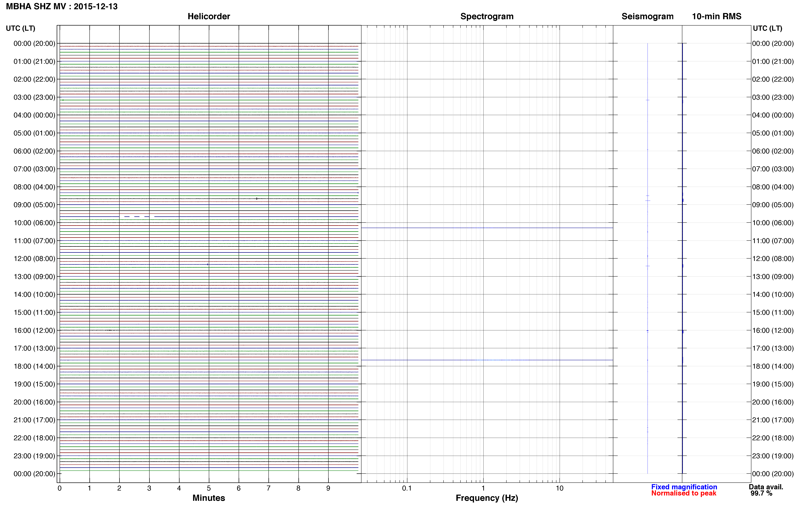The image size is (812, 508).
Task: Click right-axis time label "11:00 (07:00)"
Action: (x=773, y=241)
